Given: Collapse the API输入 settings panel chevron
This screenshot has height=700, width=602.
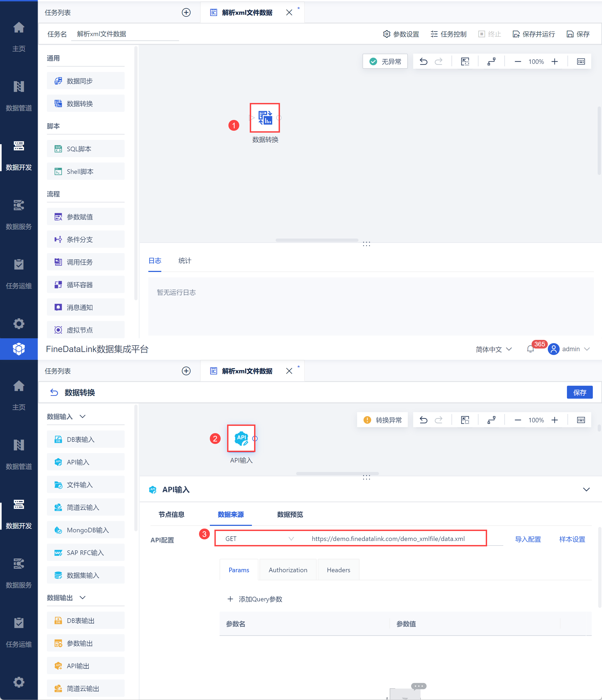Looking at the screenshot, I should point(586,489).
